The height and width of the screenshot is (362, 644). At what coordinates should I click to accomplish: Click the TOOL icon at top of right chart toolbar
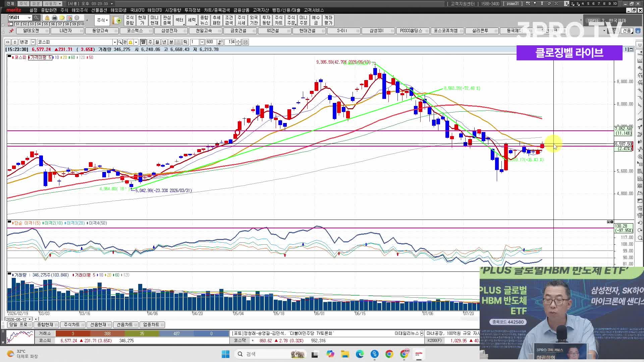(640, 53)
